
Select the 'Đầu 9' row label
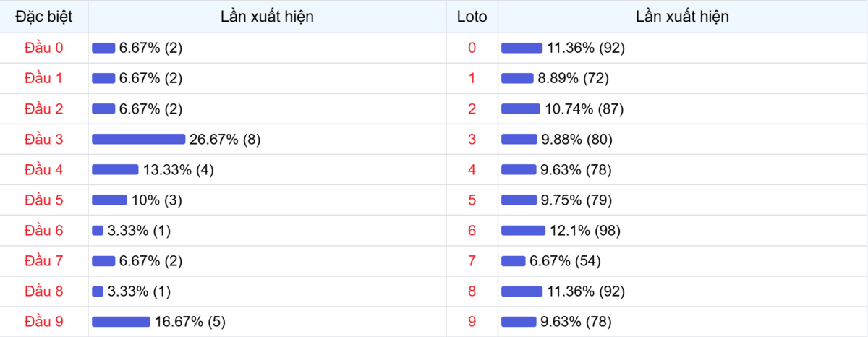43,322
